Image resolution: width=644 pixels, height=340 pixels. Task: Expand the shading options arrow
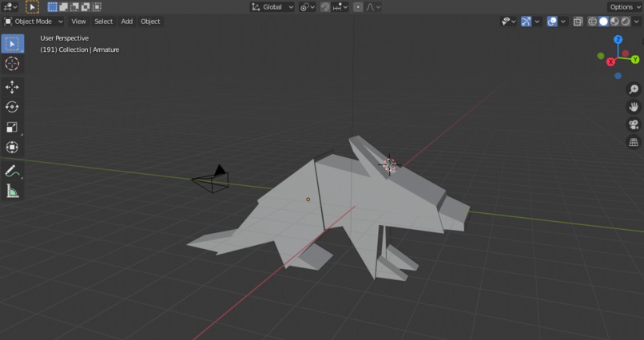click(x=637, y=22)
